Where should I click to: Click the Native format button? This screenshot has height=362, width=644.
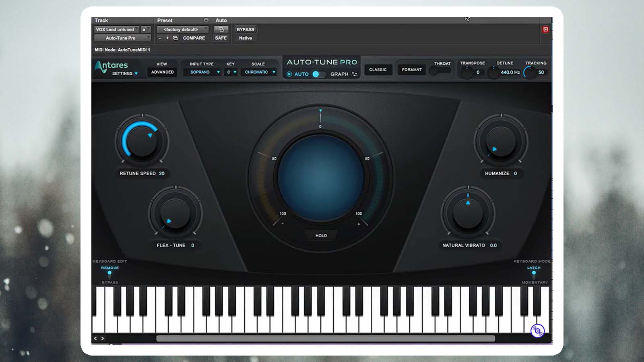pyautogui.click(x=246, y=38)
